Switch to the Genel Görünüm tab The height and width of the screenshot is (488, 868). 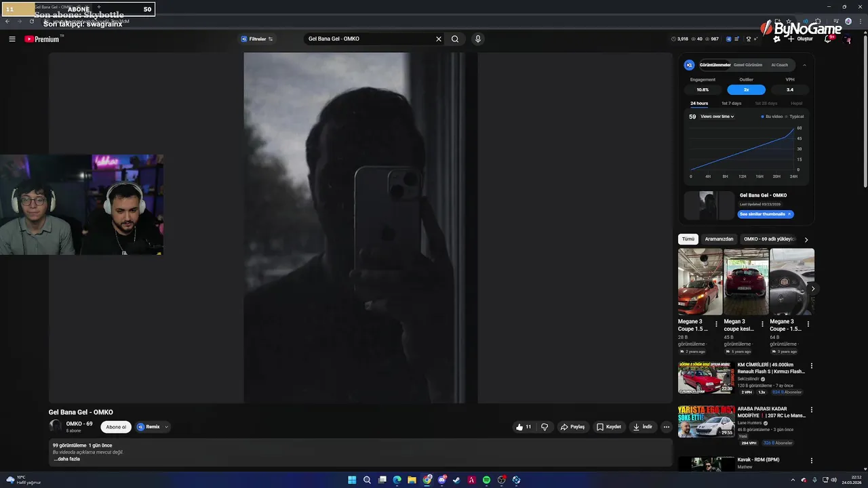pos(748,65)
